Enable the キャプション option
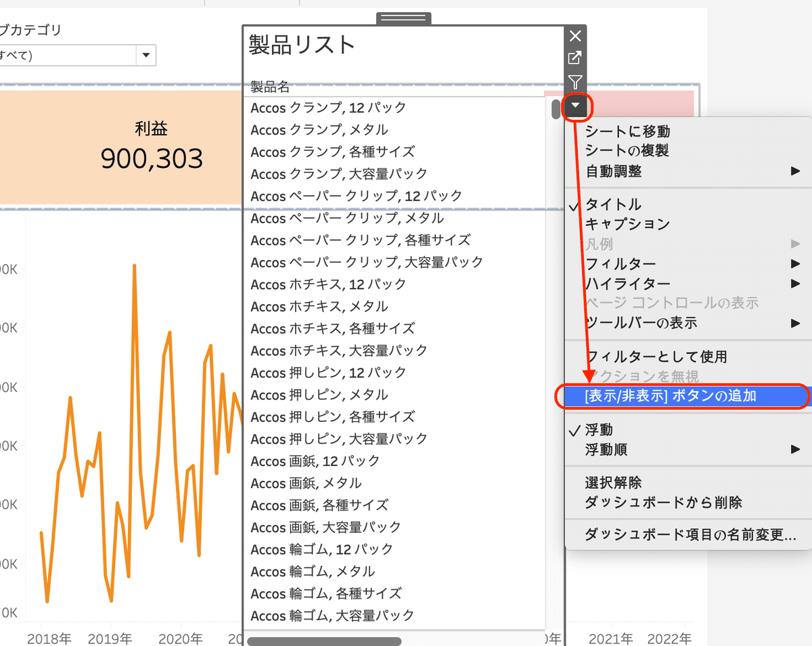The width and height of the screenshot is (812, 646). tap(688, 224)
